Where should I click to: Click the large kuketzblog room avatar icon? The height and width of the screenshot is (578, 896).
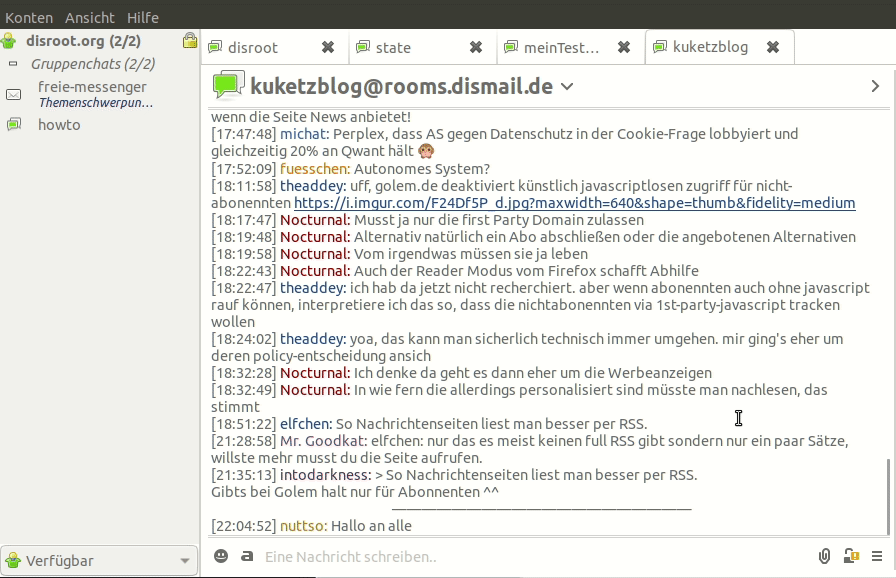[x=227, y=86]
